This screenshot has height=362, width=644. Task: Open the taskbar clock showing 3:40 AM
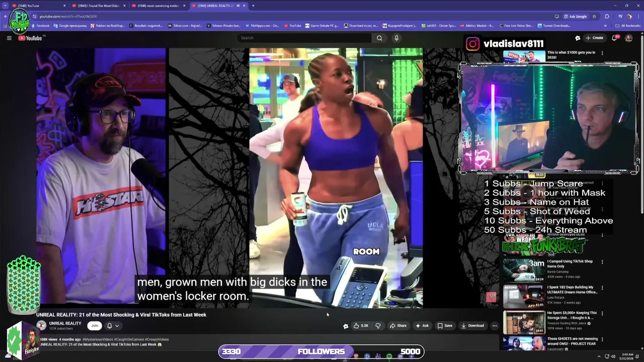pos(626,356)
